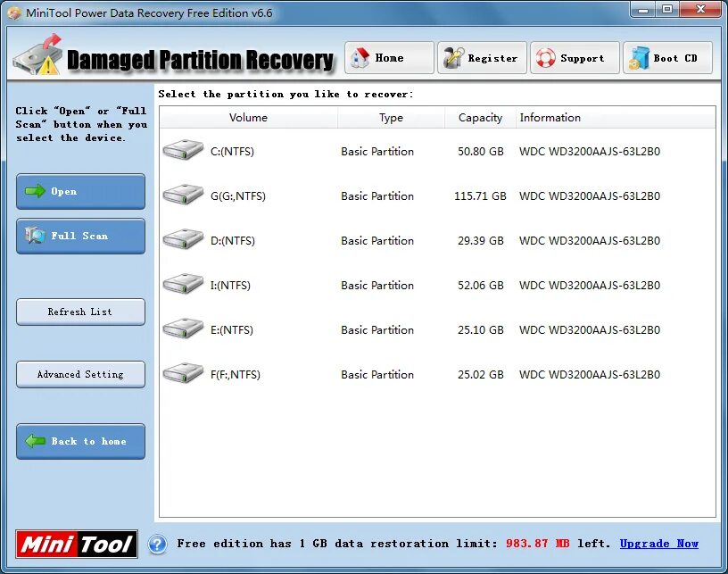The width and height of the screenshot is (728, 574).
Task: Select the E:(NTFS) volume
Action: click(x=232, y=329)
